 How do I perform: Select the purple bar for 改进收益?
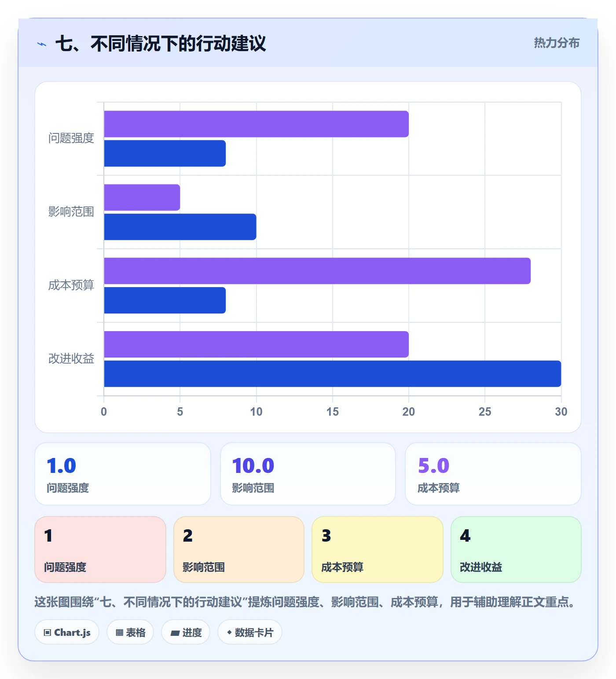tap(257, 344)
